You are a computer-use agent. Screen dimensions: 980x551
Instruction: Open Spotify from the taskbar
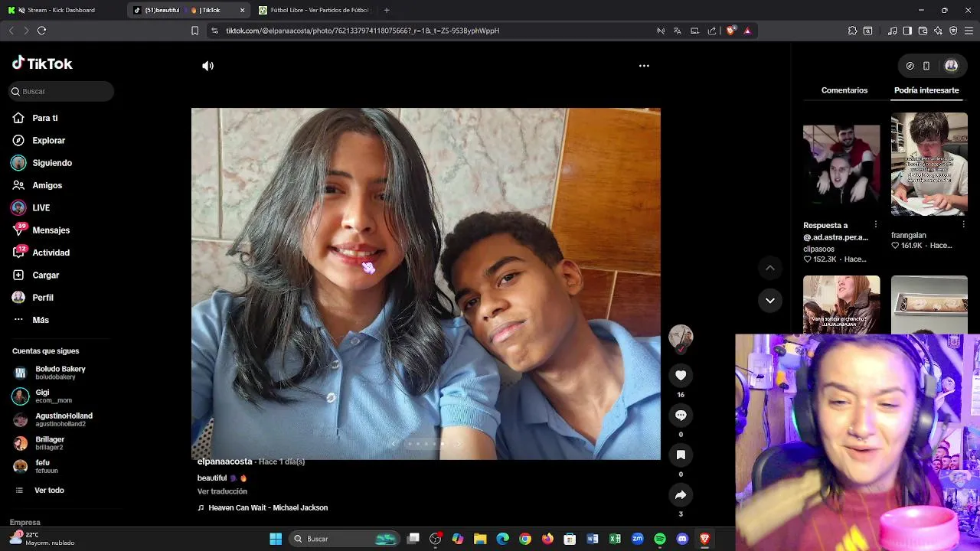pos(660,539)
